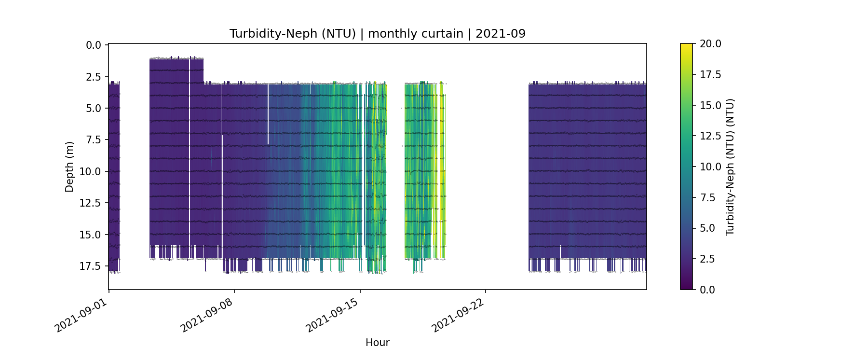Click the "Depth (m)" y-axis label
Screen dimensions: 868x362
[69, 167]
